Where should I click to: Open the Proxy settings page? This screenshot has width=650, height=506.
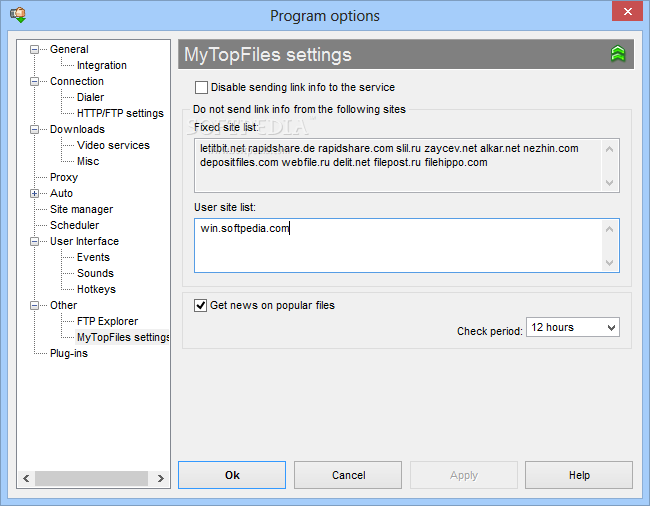[x=64, y=177]
